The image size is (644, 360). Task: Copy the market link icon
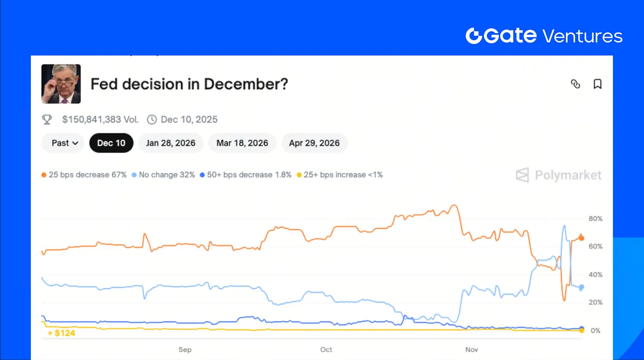coord(575,84)
